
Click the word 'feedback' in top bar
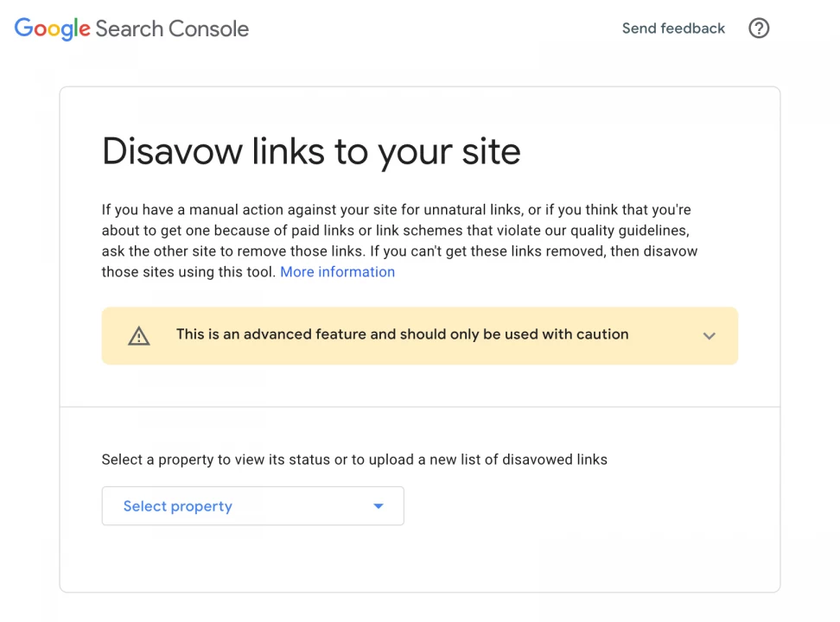tap(693, 28)
